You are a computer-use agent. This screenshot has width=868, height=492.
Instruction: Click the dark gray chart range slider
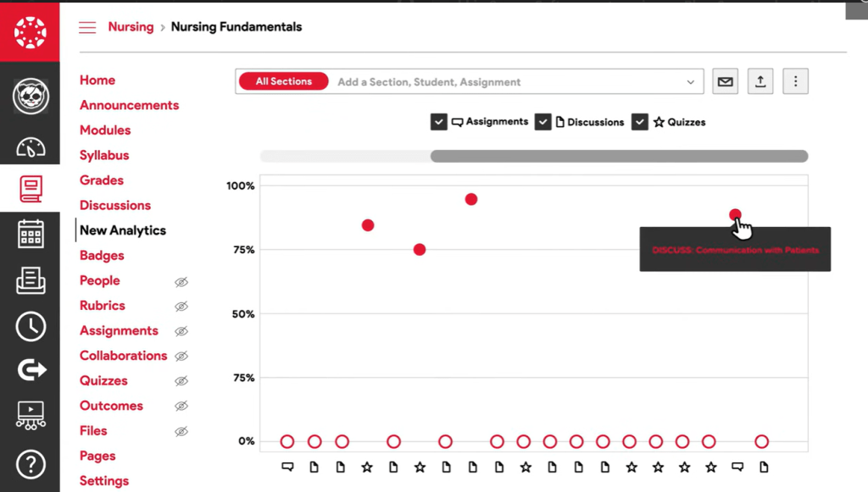coord(619,156)
